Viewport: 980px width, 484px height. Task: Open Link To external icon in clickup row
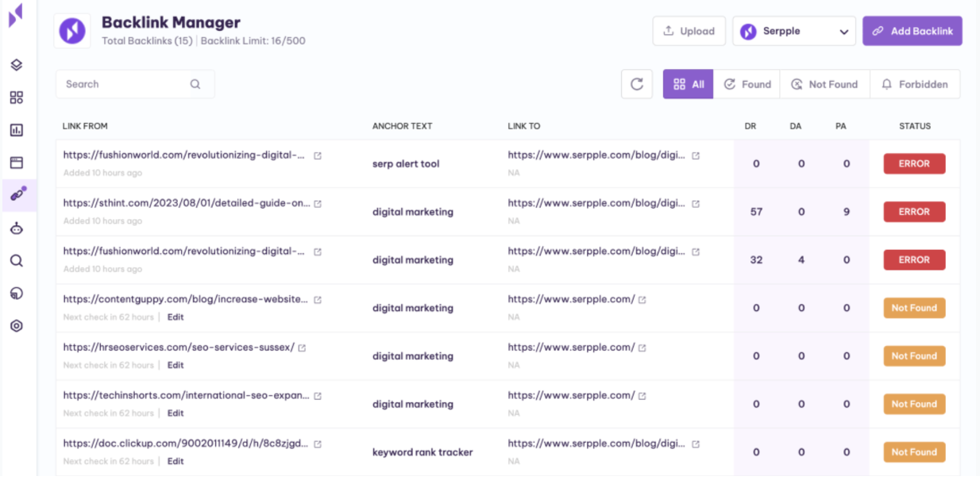[x=696, y=444]
